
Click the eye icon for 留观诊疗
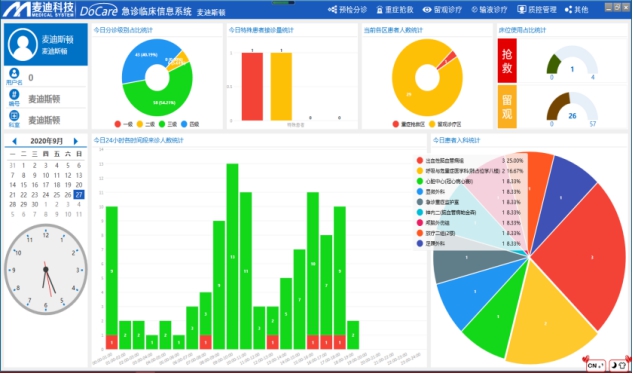pyautogui.click(x=427, y=9)
